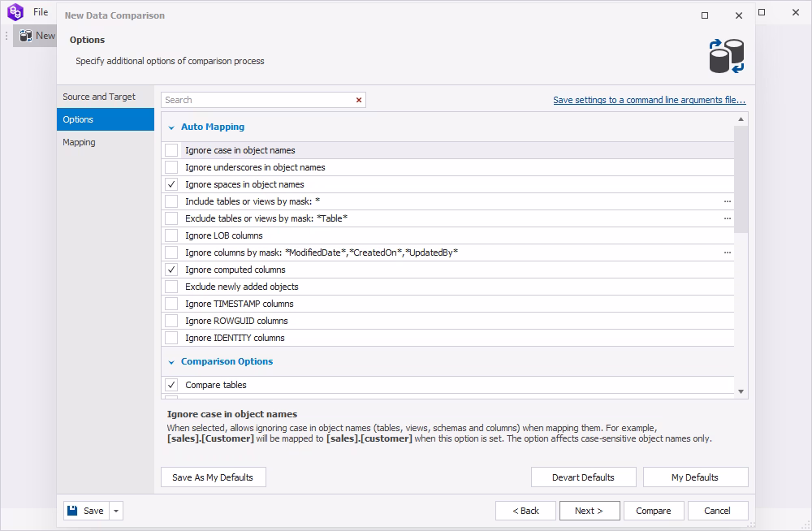
Task: Uncheck Compare tables option
Action: pos(171,385)
